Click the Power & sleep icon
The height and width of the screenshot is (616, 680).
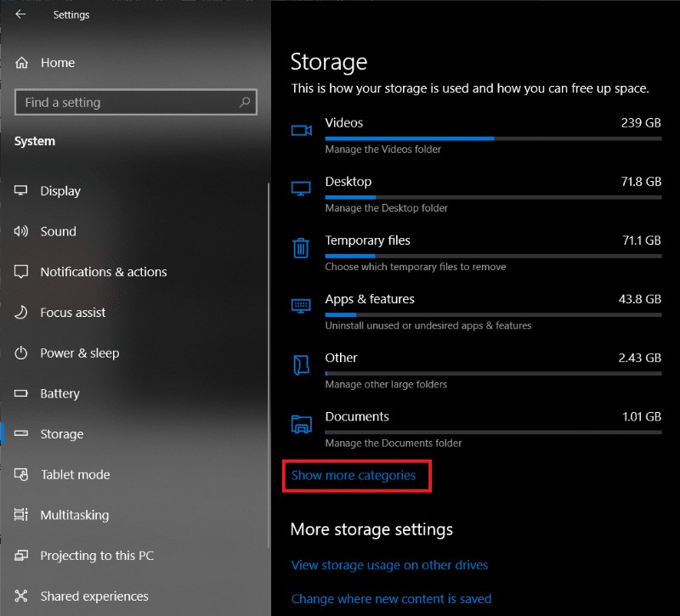pos(20,353)
